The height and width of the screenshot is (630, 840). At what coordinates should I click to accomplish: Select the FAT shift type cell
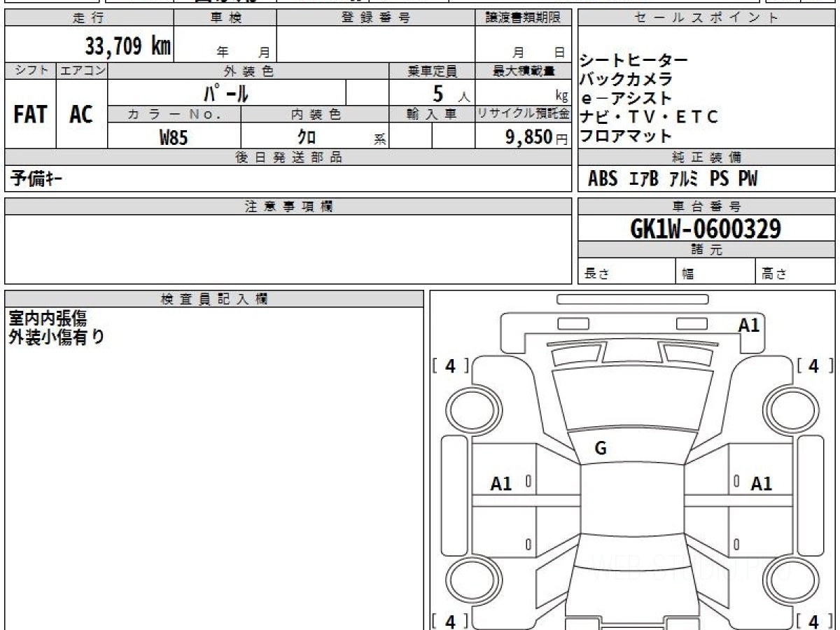point(30,115)
